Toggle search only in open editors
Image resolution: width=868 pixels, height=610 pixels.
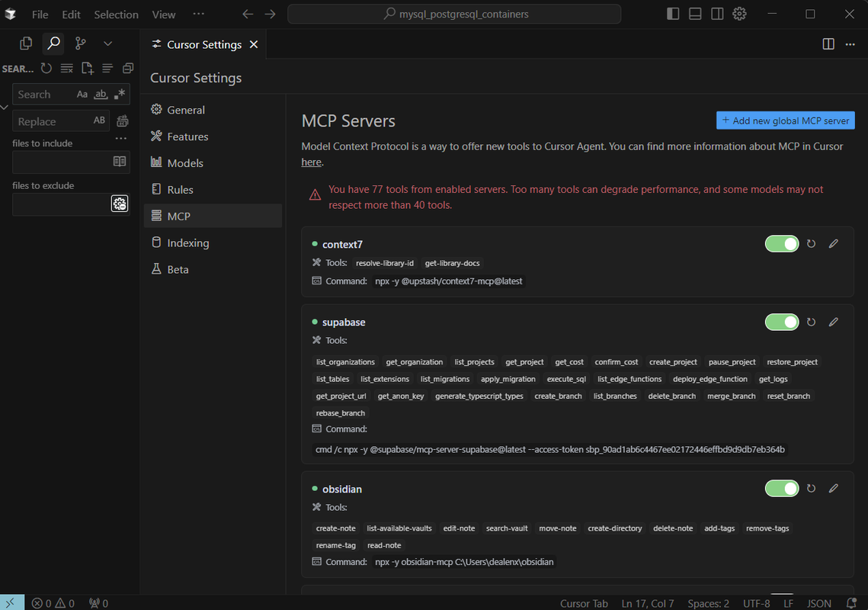pyautogui.click(x=120, y=161)
